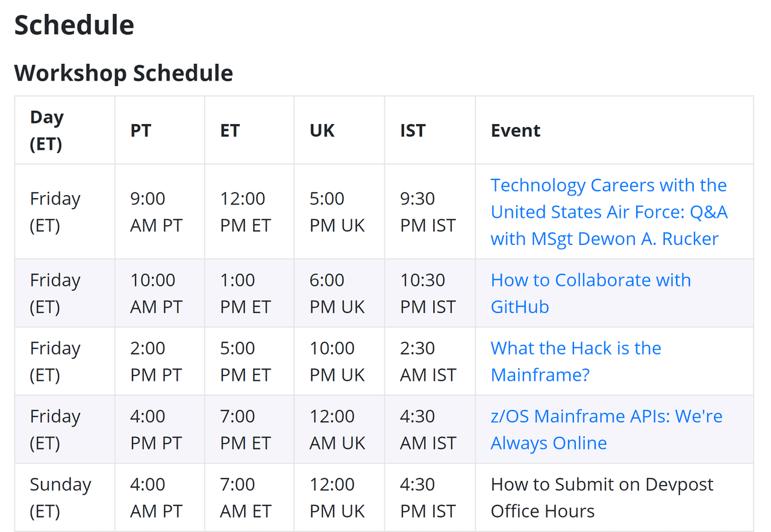Select the 4:30 AM IST cell

coord(430,429)
